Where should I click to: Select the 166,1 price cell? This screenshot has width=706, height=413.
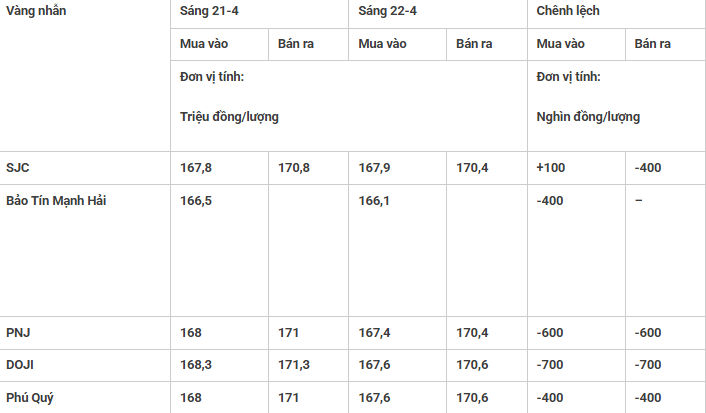[375, 200]
